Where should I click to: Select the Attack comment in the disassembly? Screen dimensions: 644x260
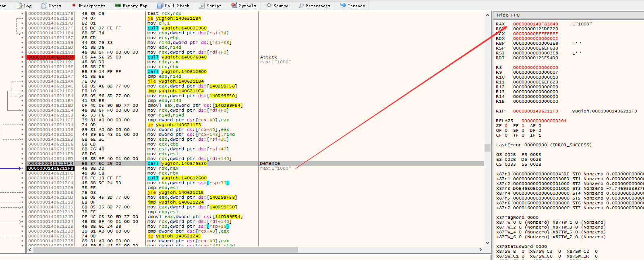click(x=269, y=57)
